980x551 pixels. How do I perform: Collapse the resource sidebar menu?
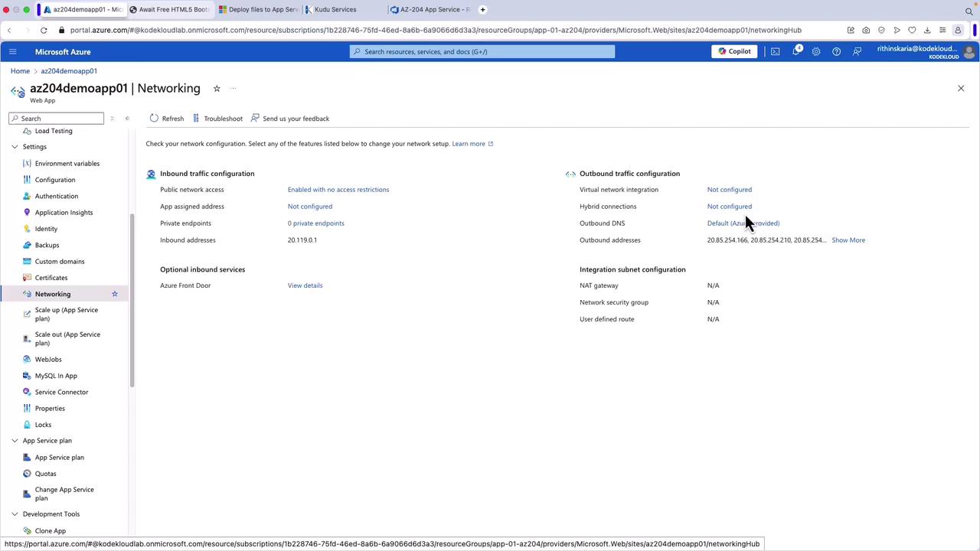pos(127,119)
